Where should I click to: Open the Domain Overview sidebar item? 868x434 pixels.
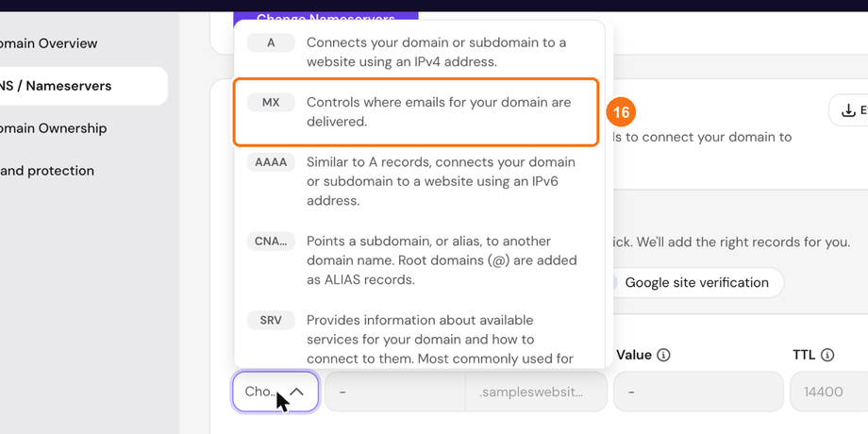(x=49, y=43)
